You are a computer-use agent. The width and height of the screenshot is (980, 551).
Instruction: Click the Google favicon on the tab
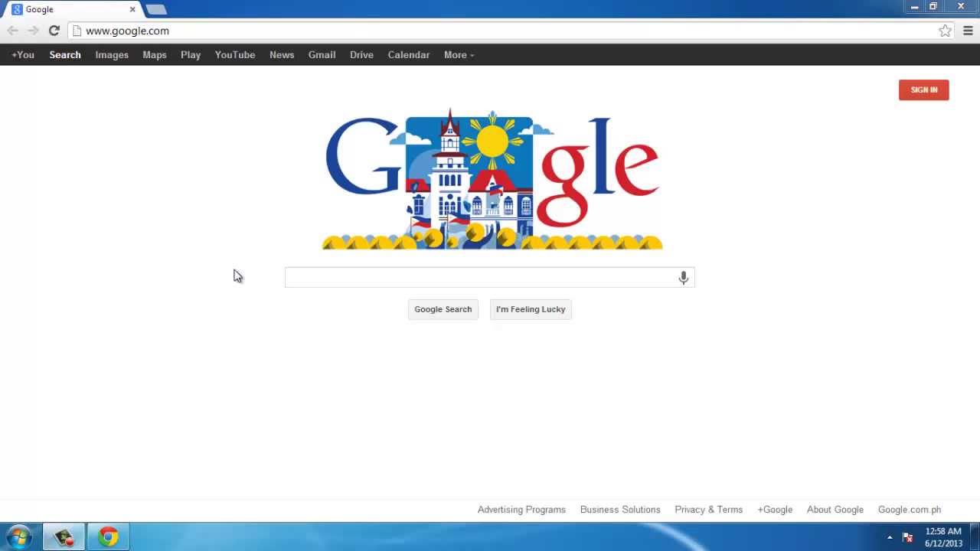17,9
